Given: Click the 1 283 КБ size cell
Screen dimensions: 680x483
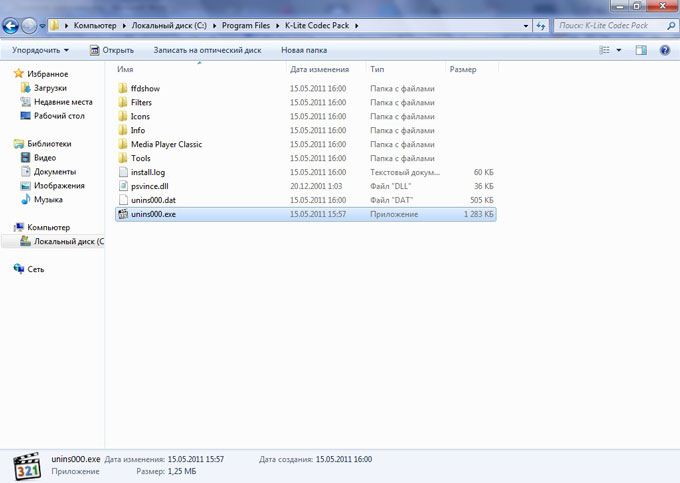Looking at the screenshot, I should click(478, 214).
